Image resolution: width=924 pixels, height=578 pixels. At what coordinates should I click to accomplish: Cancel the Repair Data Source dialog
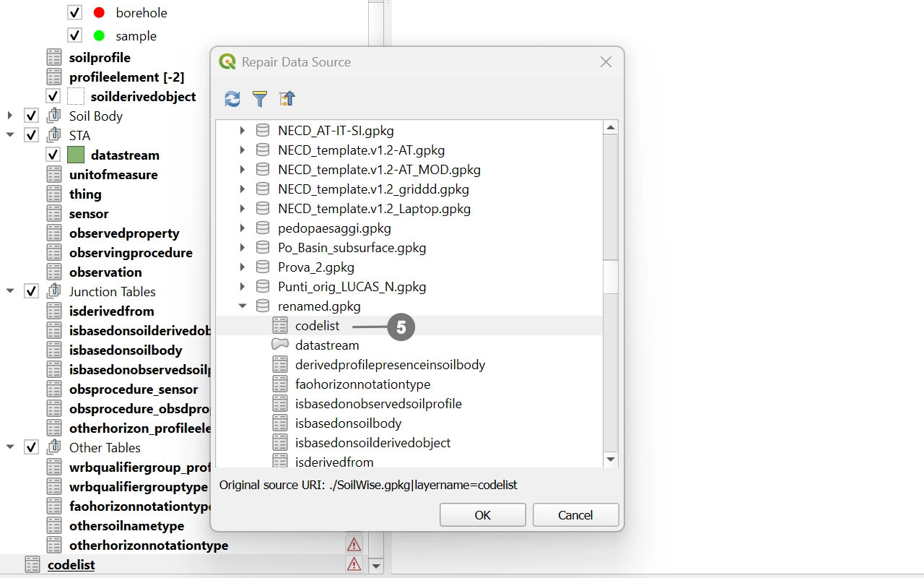(575, 515)
